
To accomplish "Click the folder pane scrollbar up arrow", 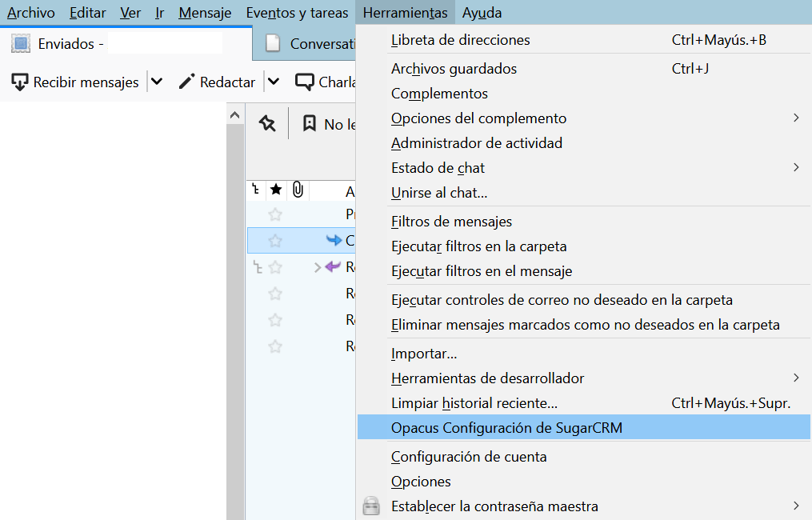I will click(x=234, y=116).
